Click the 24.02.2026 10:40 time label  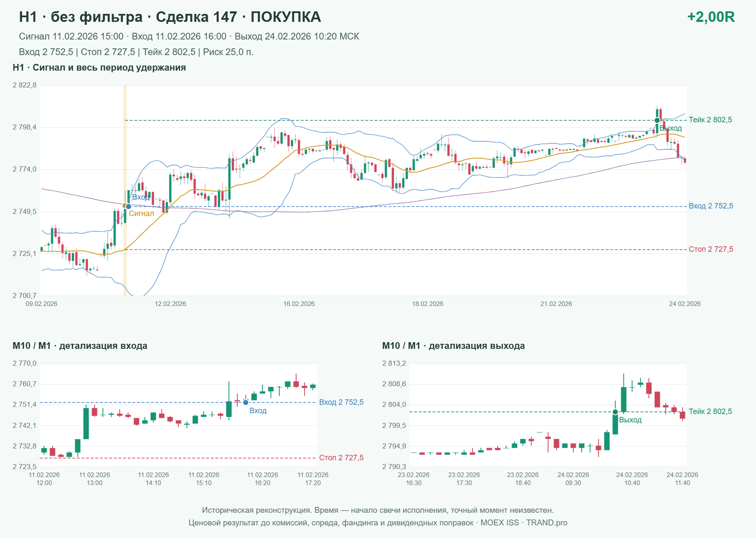coord(632,479)
